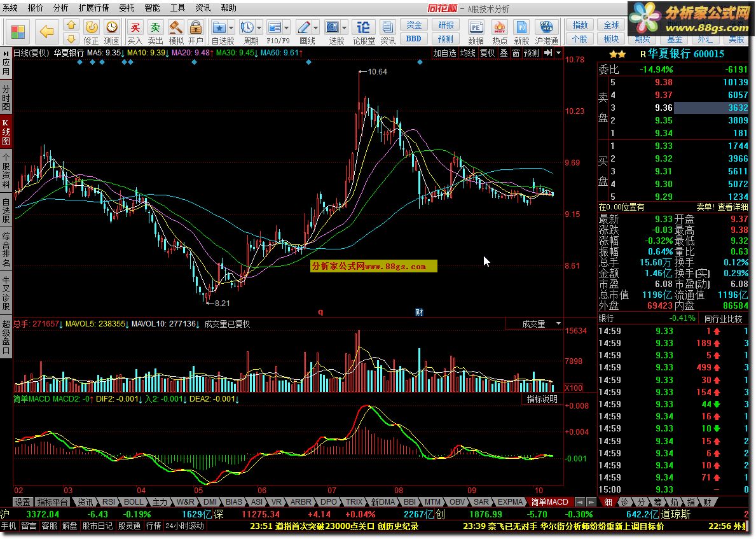Select the BOLL indicator tab
Viewport: 756px width, 539px height.
click(134, 502)
